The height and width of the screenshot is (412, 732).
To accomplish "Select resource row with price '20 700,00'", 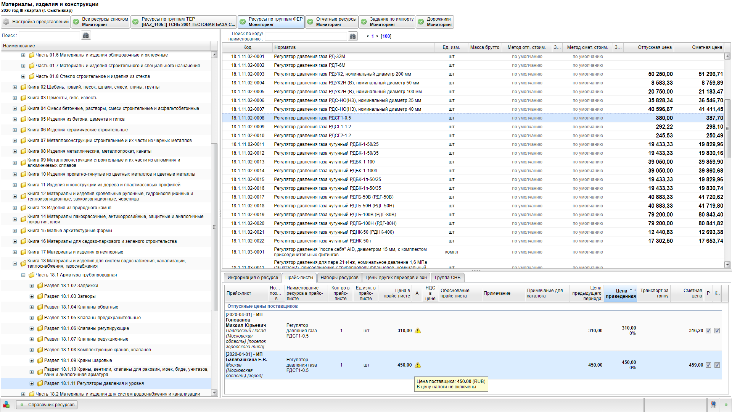I will pos(473,92).
